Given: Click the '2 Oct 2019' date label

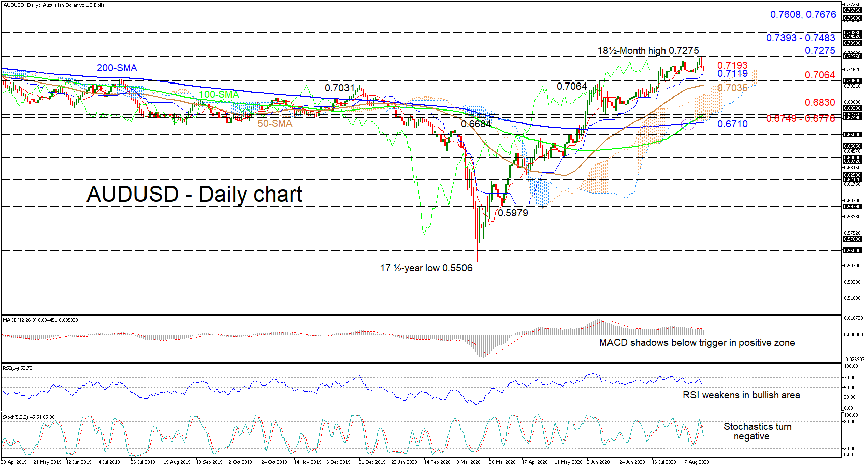Looking at the screenshot, I should 240,462.
